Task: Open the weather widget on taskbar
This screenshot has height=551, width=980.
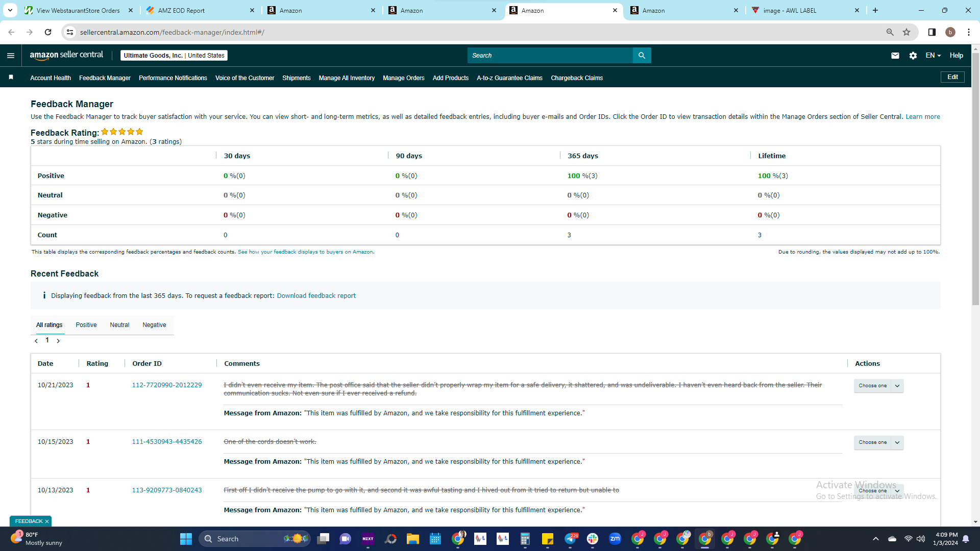Action: pos(37,539)
